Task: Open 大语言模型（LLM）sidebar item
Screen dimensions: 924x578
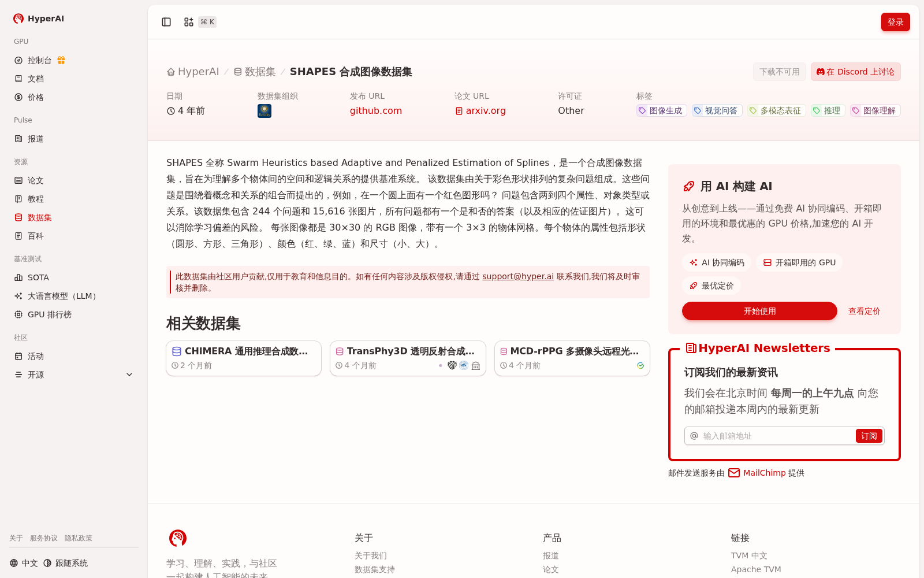Action: (x=74, y=296)
